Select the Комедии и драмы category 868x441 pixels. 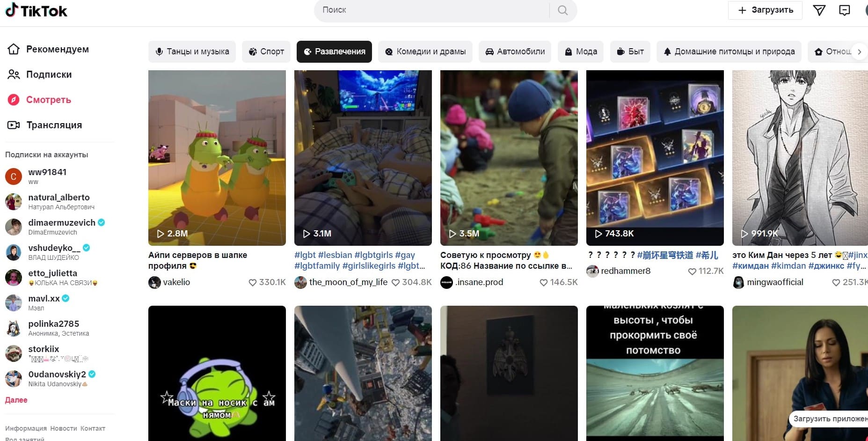pos(425,51)
